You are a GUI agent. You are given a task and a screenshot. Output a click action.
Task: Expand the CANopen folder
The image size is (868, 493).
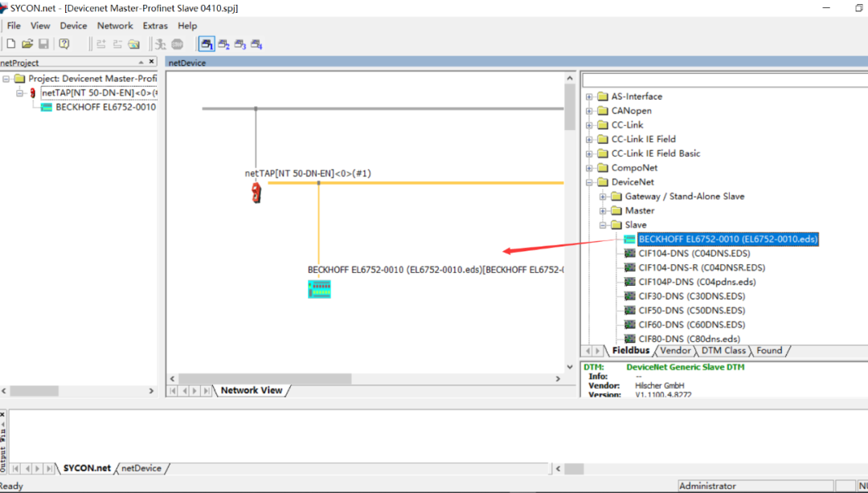click(589, 111)
